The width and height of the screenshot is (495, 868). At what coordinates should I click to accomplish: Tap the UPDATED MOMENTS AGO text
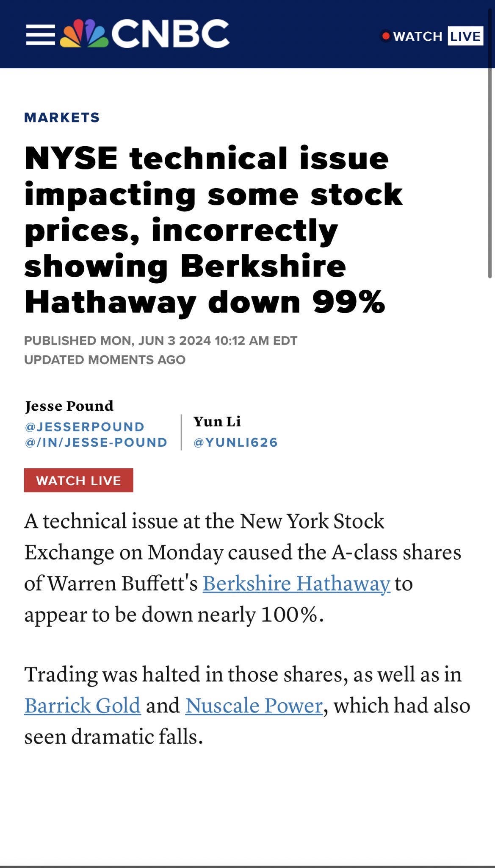(105, 360)
